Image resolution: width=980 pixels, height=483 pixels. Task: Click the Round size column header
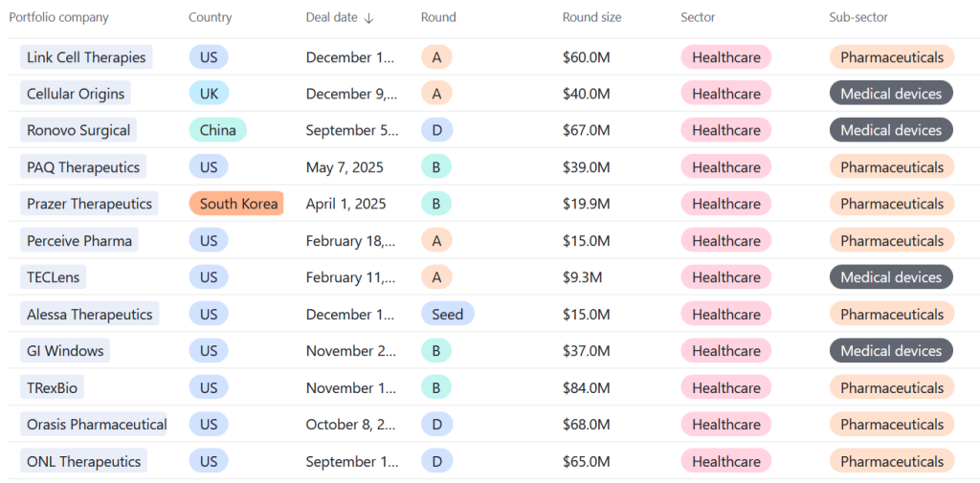coord(591,17)
